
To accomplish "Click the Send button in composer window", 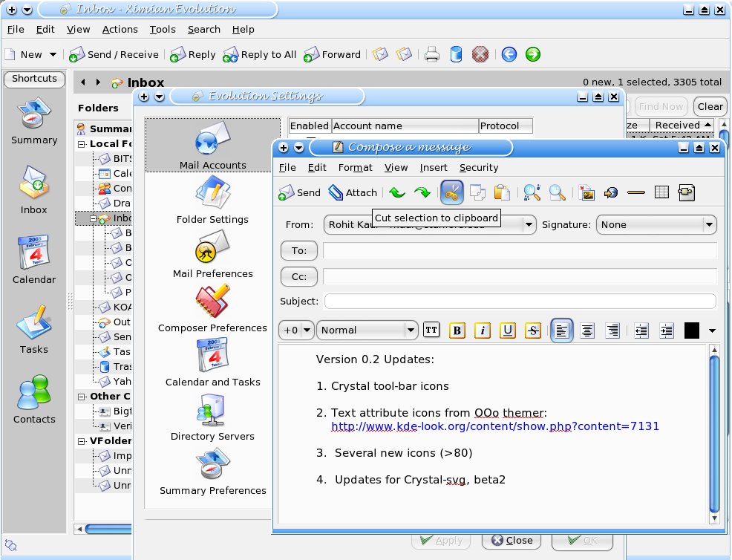I will [x=299, y=192].
